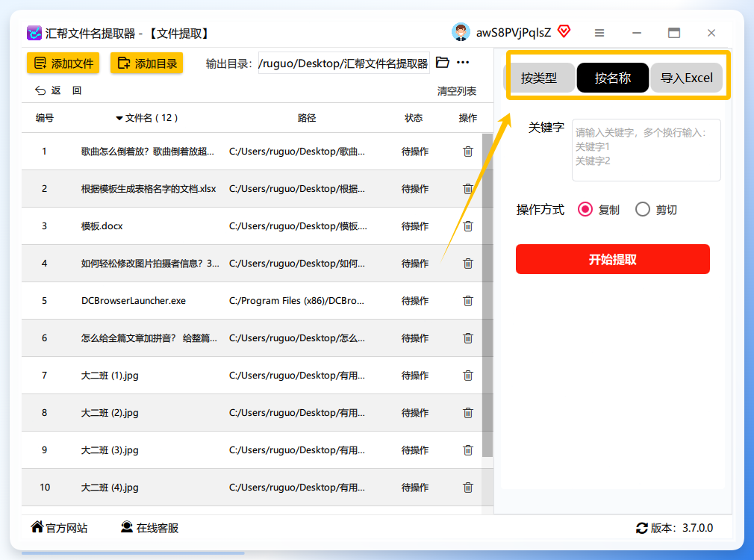Click the 添加文件 button

pyautogui.click(x=63, y=63)
